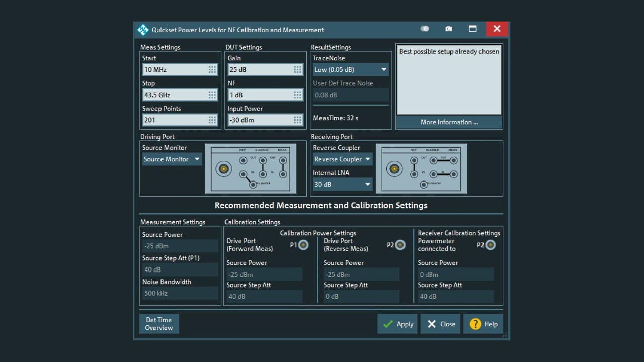Screen dimensions: 644x362
Task: Maximize the dialog window
Action: tap(473, 29)
